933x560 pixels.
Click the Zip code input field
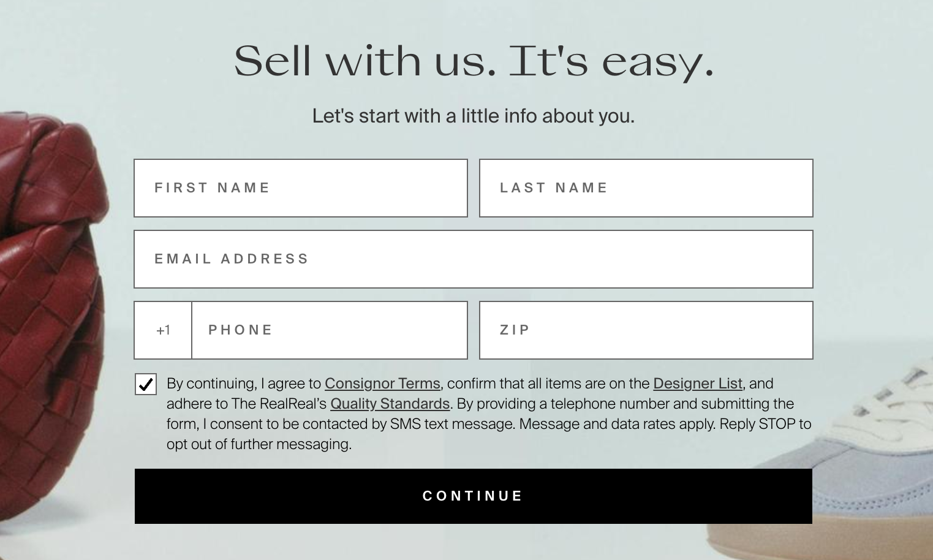[x=646, y=330]
